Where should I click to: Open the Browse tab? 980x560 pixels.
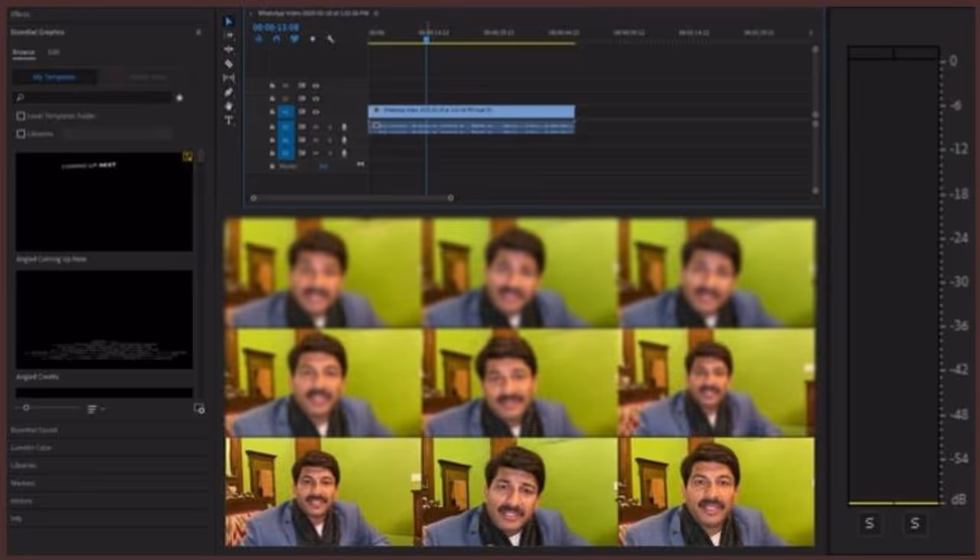(x=24, y=52)
